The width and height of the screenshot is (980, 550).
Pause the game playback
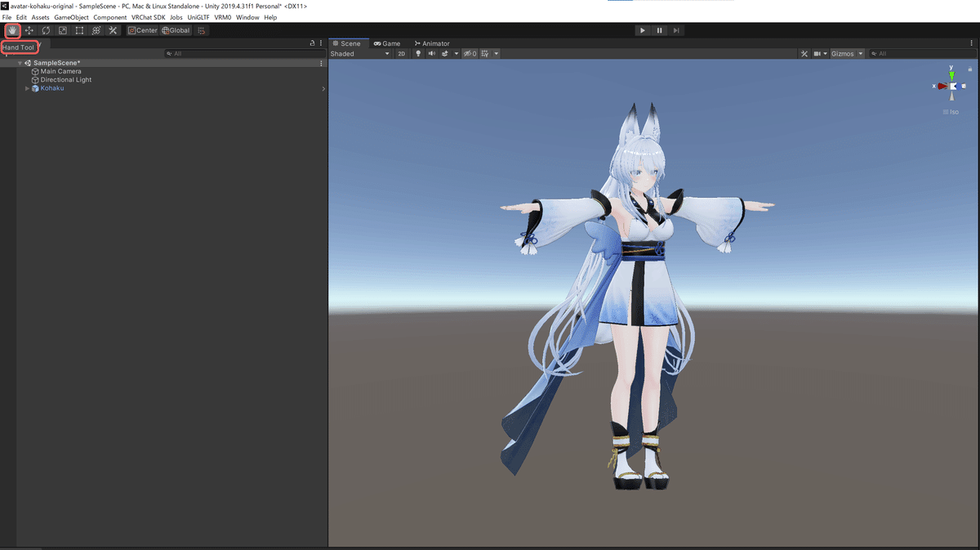click(x=660, y=30)
